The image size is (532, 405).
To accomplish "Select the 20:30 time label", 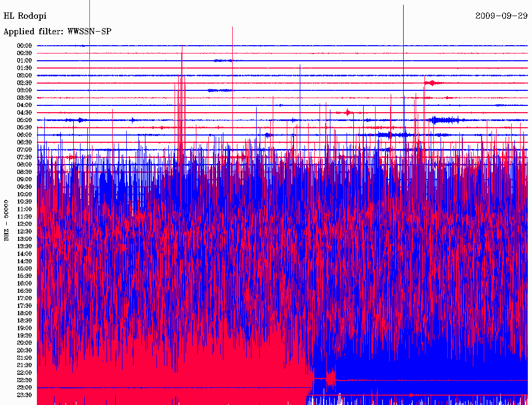I will 24,350.
